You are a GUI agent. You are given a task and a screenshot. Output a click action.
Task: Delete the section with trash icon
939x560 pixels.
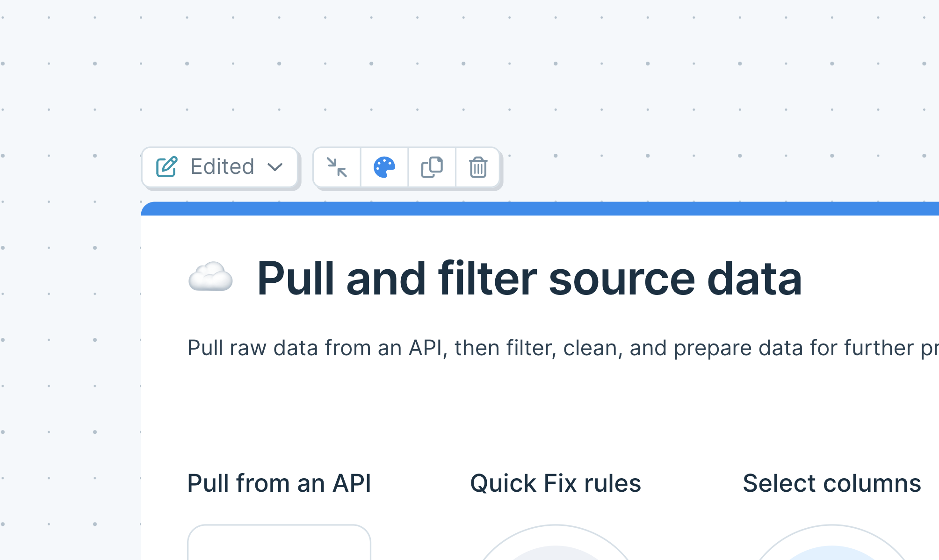(478, 167)
